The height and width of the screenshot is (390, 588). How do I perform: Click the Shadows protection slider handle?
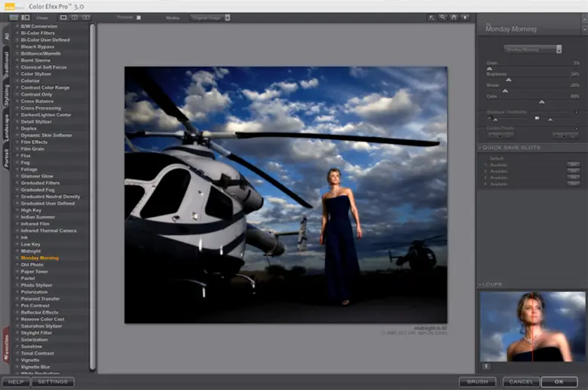click(x=495, y=120)
